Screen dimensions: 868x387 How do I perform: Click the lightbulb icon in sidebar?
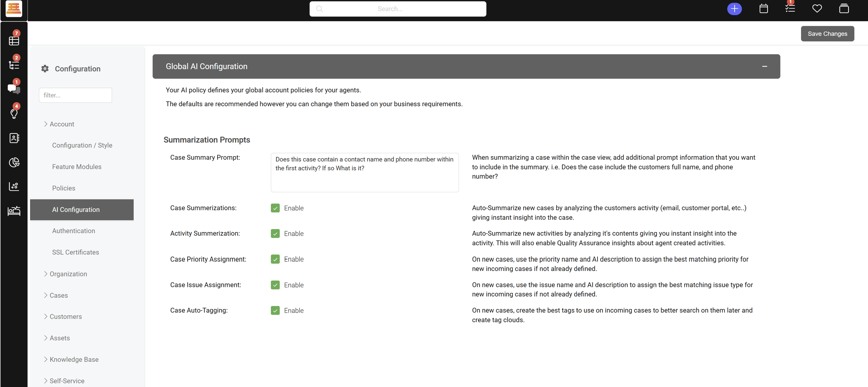point(14,113)
